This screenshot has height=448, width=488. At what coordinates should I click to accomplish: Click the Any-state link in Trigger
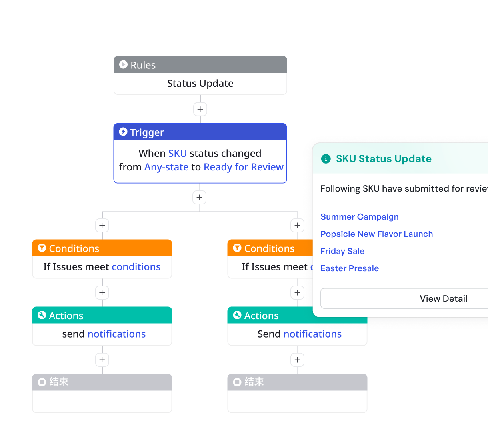(x=166, y=167)
